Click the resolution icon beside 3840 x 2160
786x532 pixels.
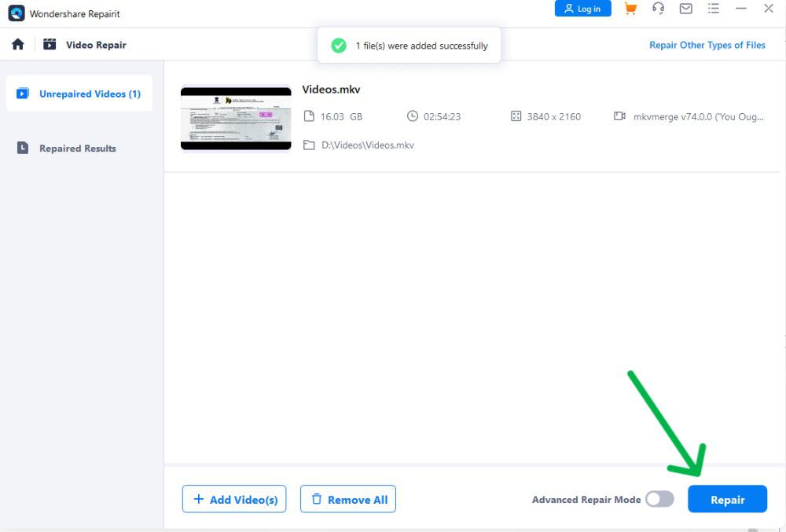tap(516, 116)
